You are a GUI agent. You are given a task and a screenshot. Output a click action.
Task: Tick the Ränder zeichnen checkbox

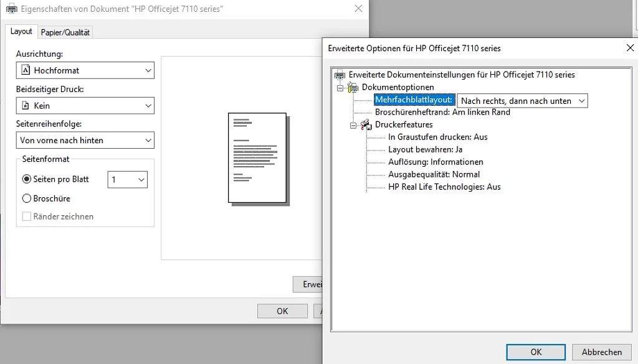click(26, 217)
